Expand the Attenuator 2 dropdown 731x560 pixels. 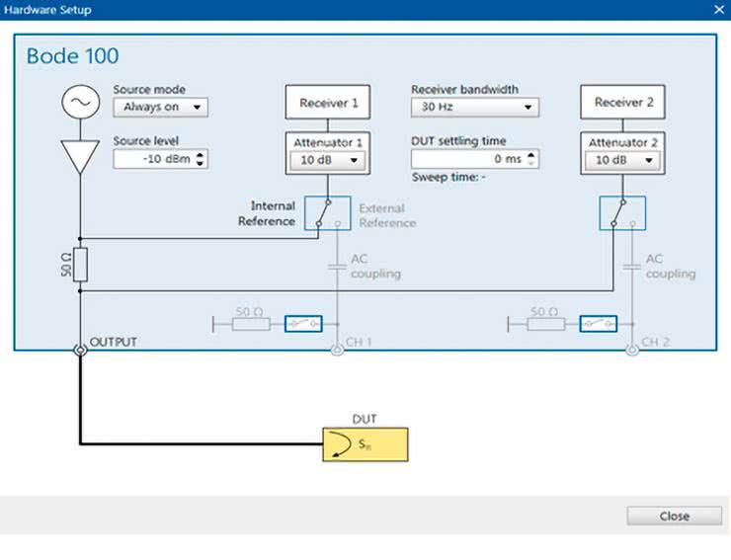point(621,160)
